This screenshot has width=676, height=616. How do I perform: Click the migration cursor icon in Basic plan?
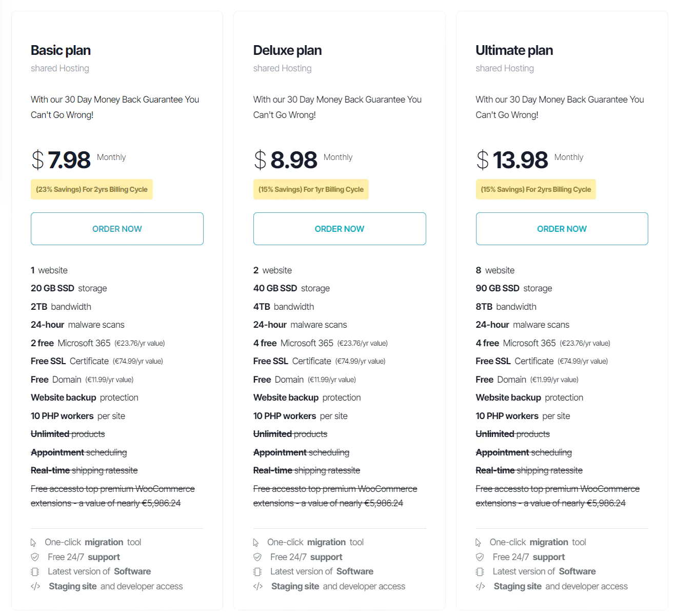[x=33, y=543]
